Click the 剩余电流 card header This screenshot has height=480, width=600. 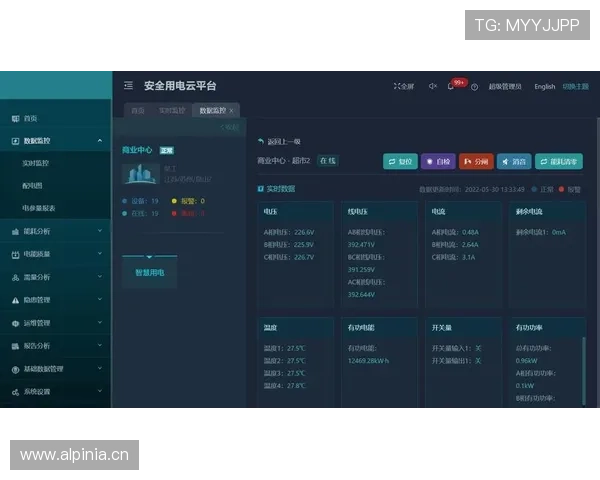tap(548, 211)
